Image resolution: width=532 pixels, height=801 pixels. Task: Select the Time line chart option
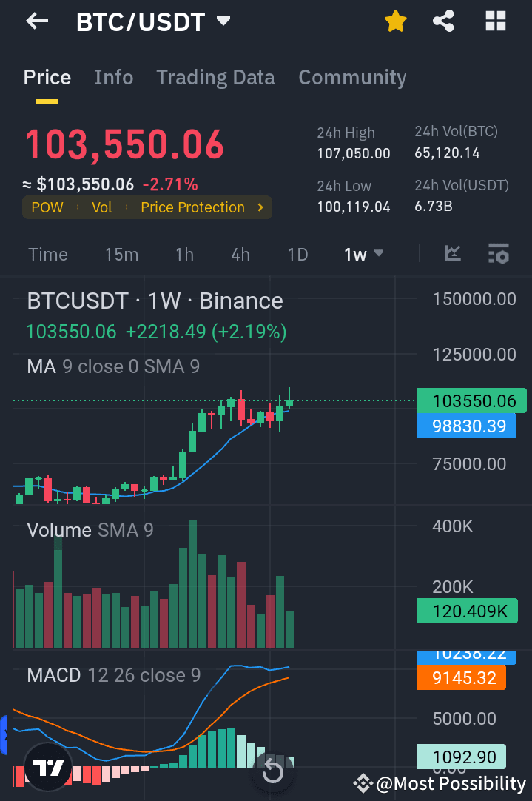[48, 255]
